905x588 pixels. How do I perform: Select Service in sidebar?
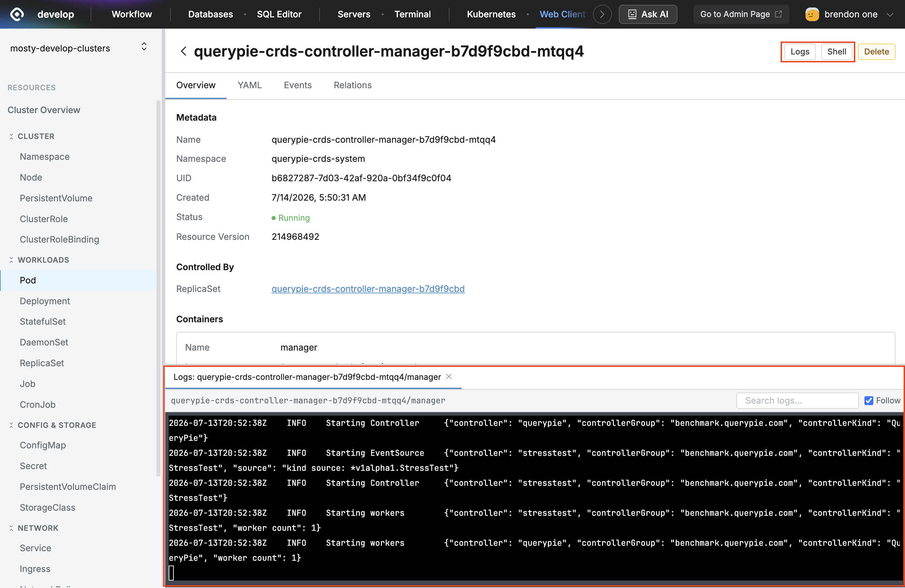35,548
